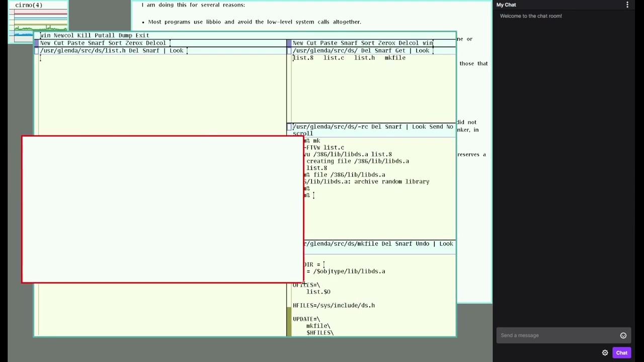Click the 'creating file /386/lib/libds.a' output line
Screen dimensions: 644x362
[358, 161]
